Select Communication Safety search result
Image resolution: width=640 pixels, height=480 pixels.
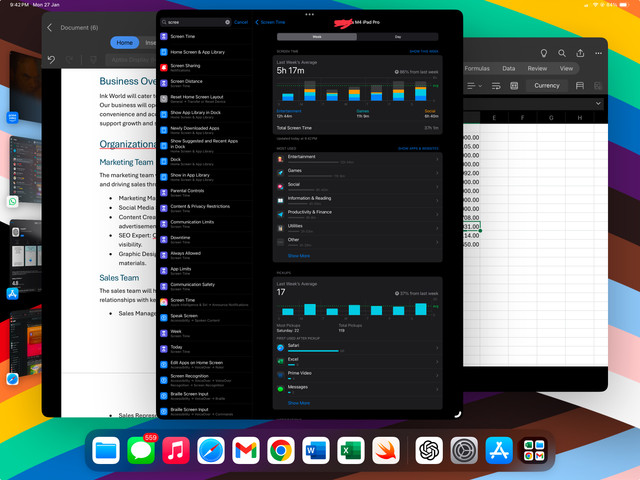[205, 287]
